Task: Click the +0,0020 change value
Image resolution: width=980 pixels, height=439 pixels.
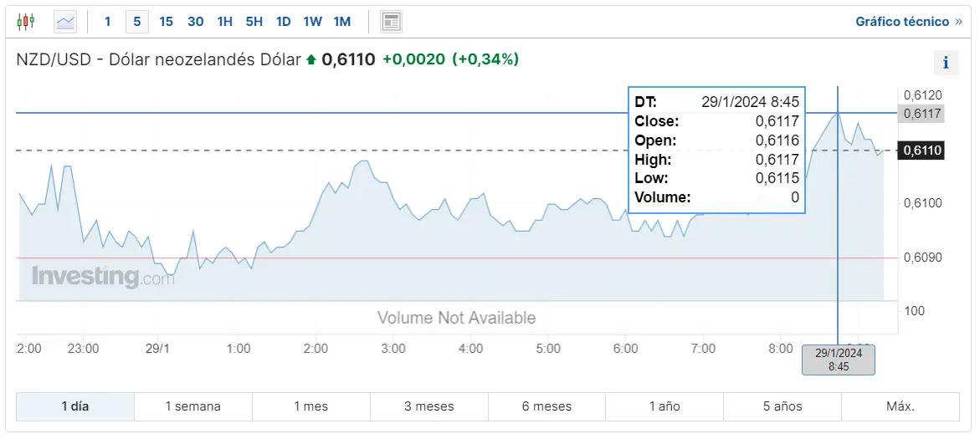Action: tap(413, 60)
